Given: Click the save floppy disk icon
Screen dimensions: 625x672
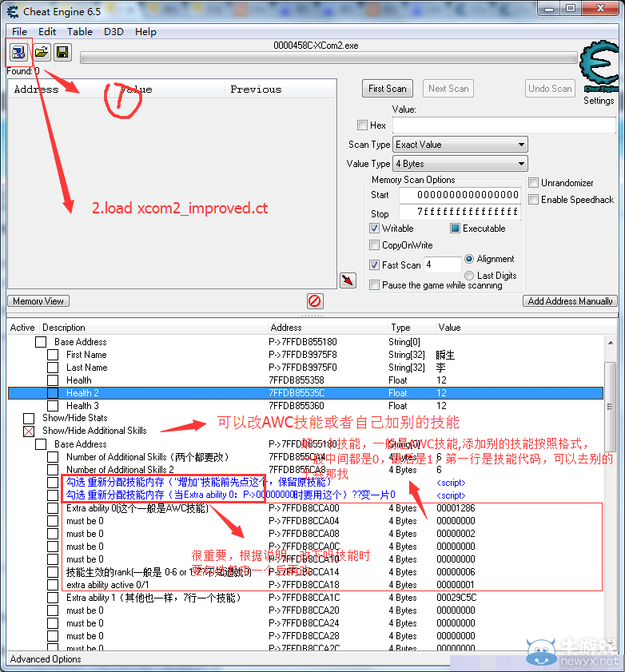Looking at the screenshot, I should [62, 52].
